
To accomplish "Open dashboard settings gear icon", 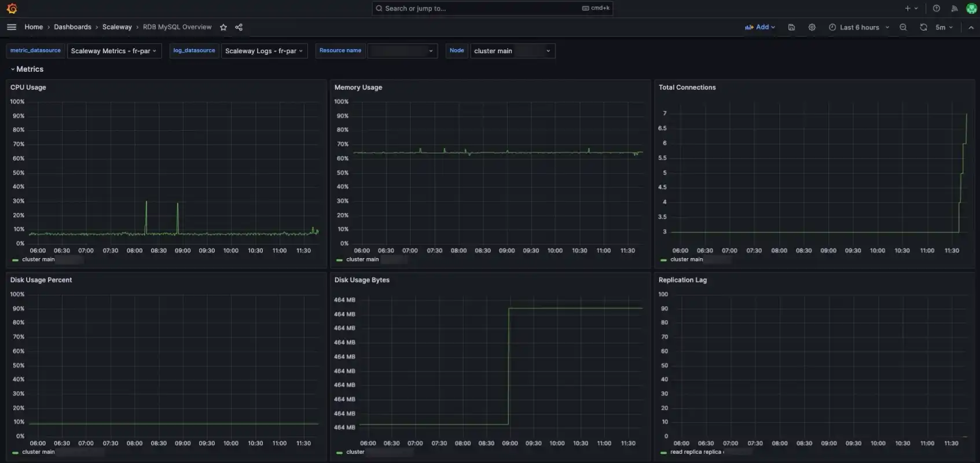I will [x=812, y=27].
